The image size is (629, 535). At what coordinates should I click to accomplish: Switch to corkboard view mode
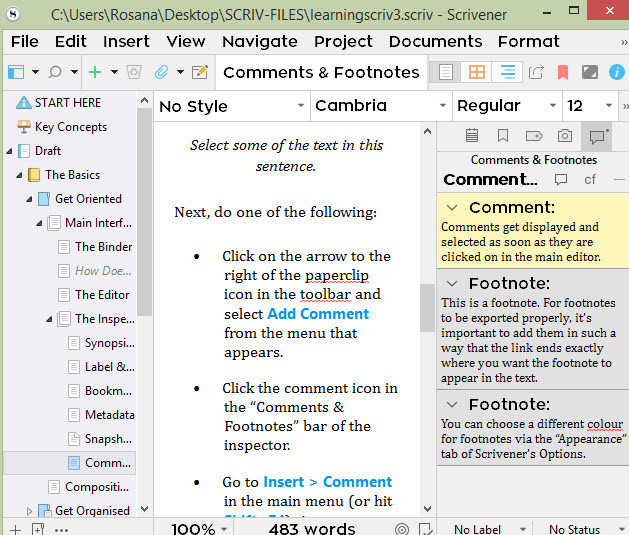pyautogui.click(x=477, y=72)
